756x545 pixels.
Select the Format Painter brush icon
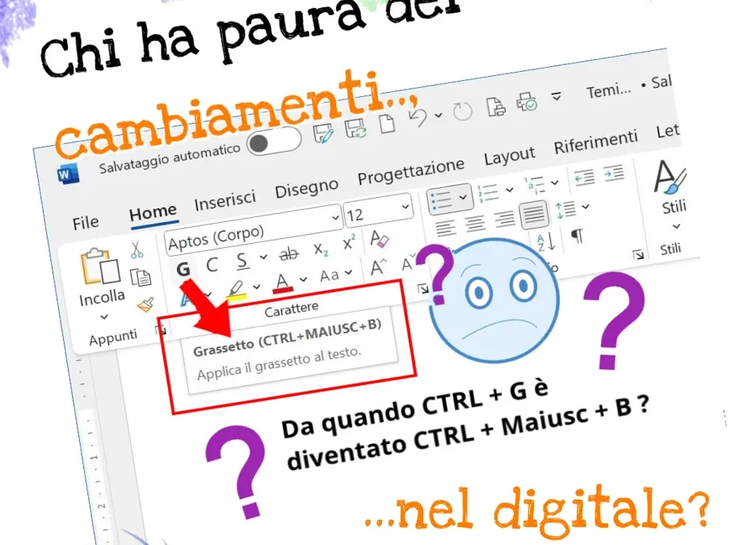pyautogui.click(x=145, y=304)
